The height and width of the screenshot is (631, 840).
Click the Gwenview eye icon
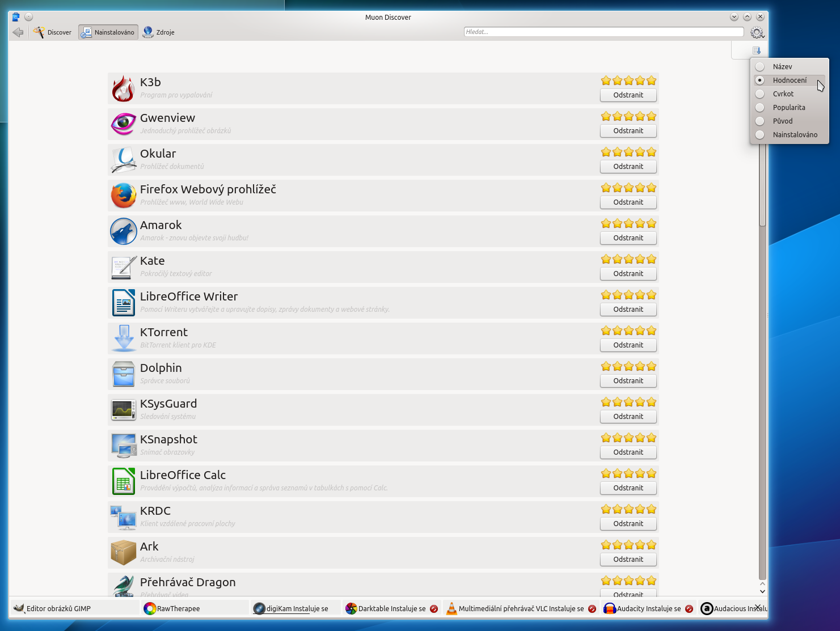tap(123, 124)
